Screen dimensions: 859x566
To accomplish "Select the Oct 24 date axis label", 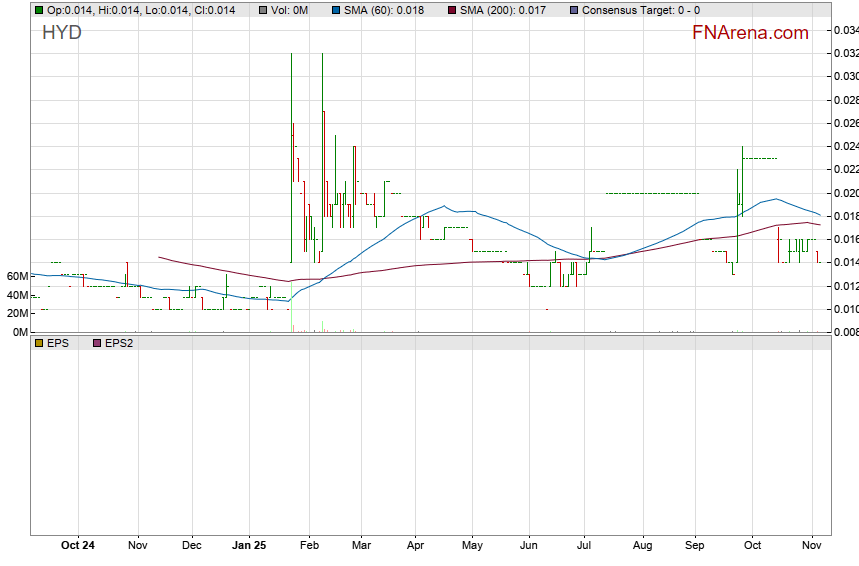I will 78,546.
